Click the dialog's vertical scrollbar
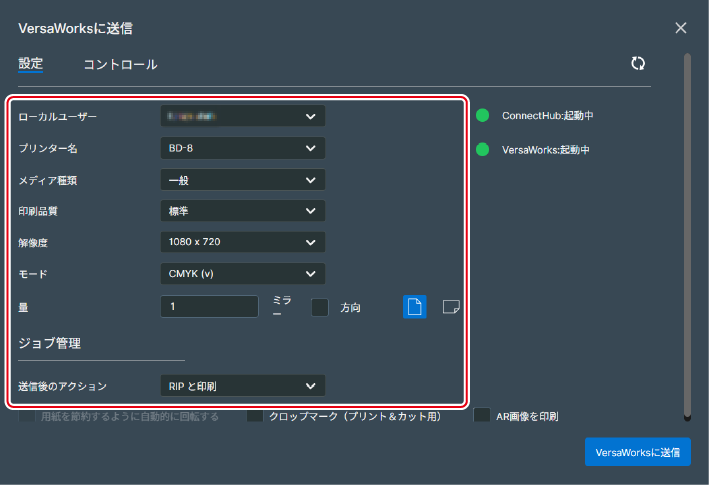Image resolution: width=709 pixels, height=485 pixels. 687,237
